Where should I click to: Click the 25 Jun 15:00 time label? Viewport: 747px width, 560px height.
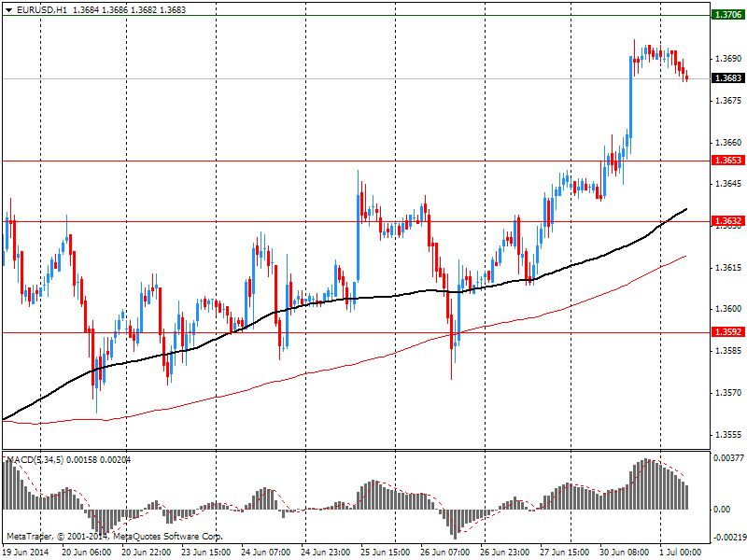click(386, 552)
